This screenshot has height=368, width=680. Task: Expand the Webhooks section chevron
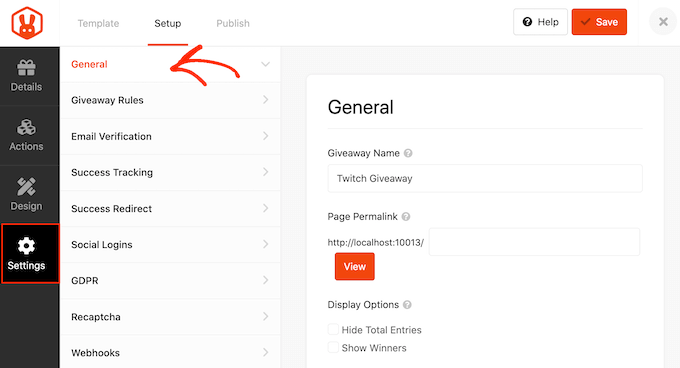(x=265, y=353)
